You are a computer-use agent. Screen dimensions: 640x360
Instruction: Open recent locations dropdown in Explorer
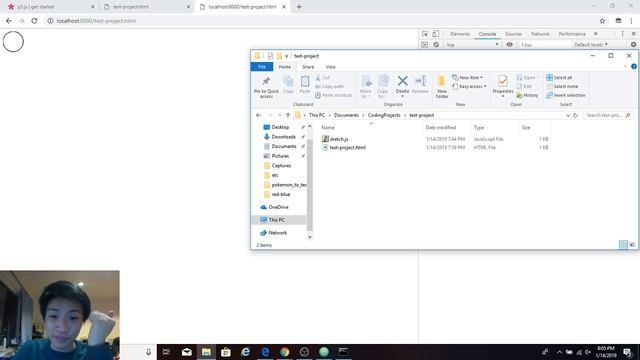pos(280,115)
